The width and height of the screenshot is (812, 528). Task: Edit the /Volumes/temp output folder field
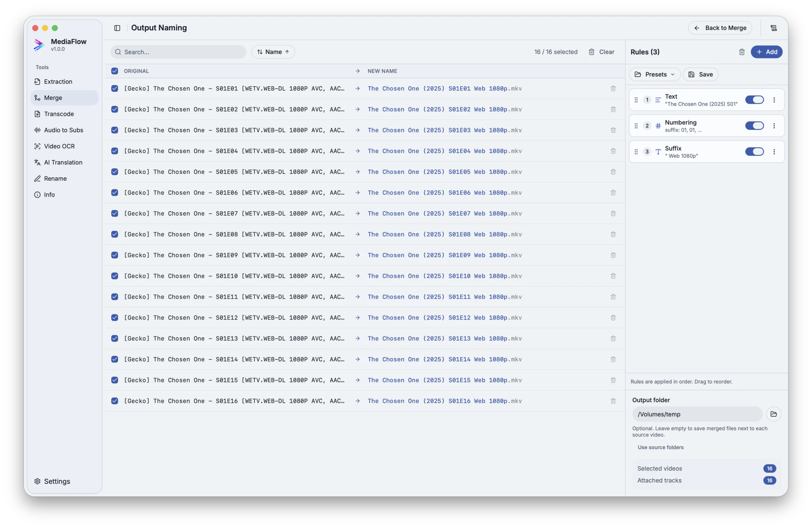tap(697, 414)
